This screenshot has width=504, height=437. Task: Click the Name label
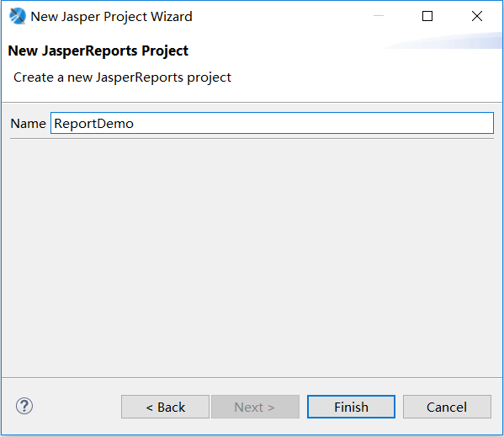(29, 124)
